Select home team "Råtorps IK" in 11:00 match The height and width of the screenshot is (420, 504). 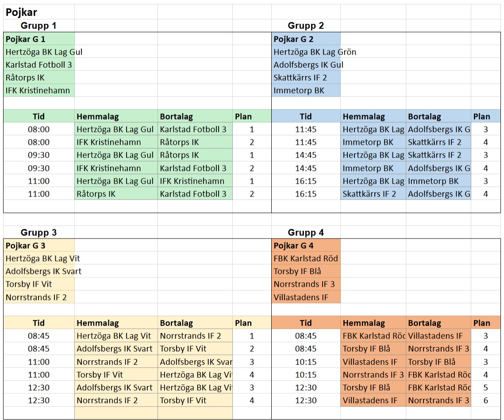96,194
